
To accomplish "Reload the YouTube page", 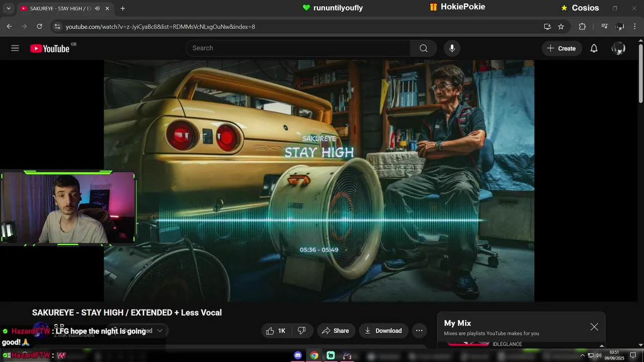I will click(39, 27).
